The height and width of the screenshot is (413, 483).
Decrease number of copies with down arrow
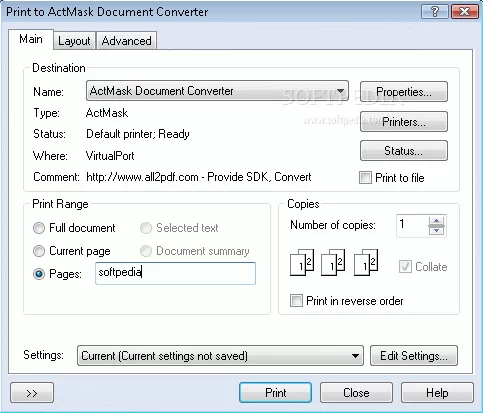click(x=437, y=230)
